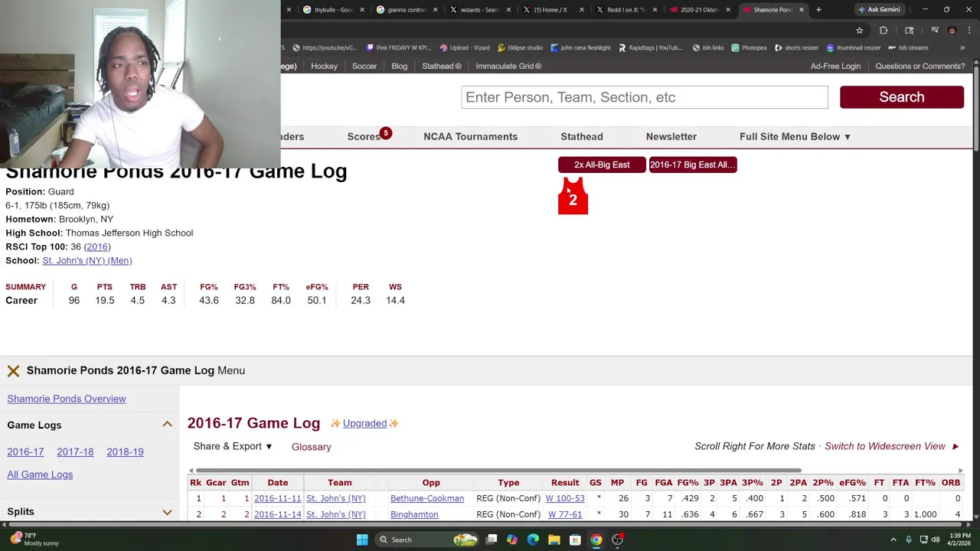Viewport: 980px width, 551px height.
Task: Open the Scores menu item
Action: coord(364,136)
